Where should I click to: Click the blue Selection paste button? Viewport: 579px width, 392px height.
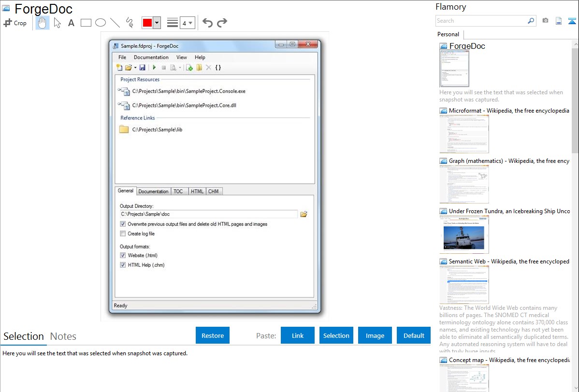(x=336, y=335)
